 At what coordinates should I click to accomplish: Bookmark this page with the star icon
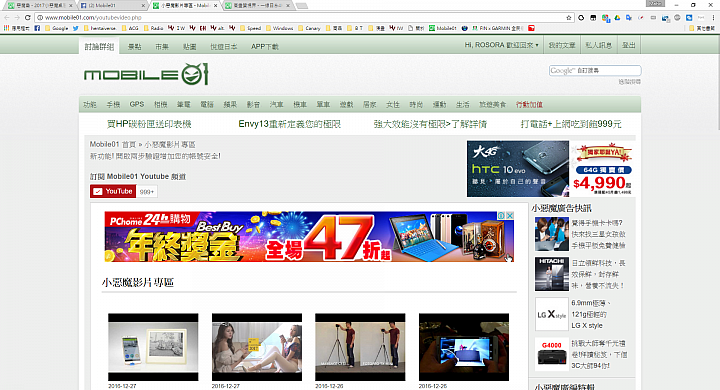tap(569, 17)
